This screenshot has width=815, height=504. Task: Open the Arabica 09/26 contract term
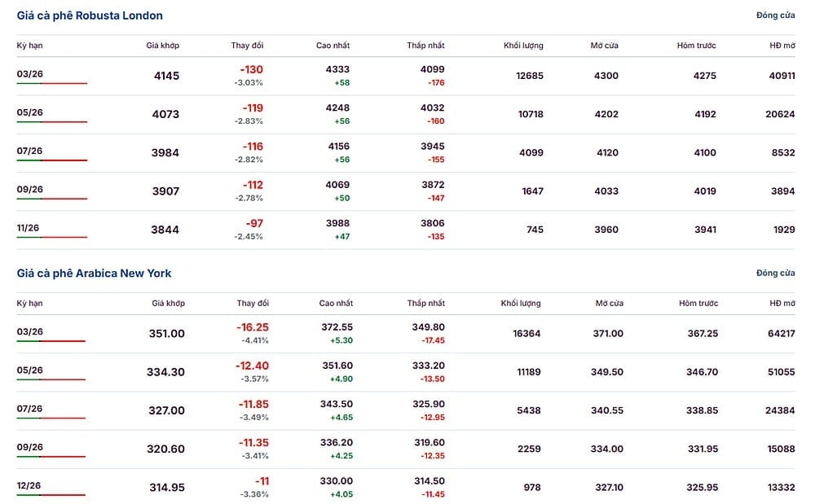[x=29, y=446]
